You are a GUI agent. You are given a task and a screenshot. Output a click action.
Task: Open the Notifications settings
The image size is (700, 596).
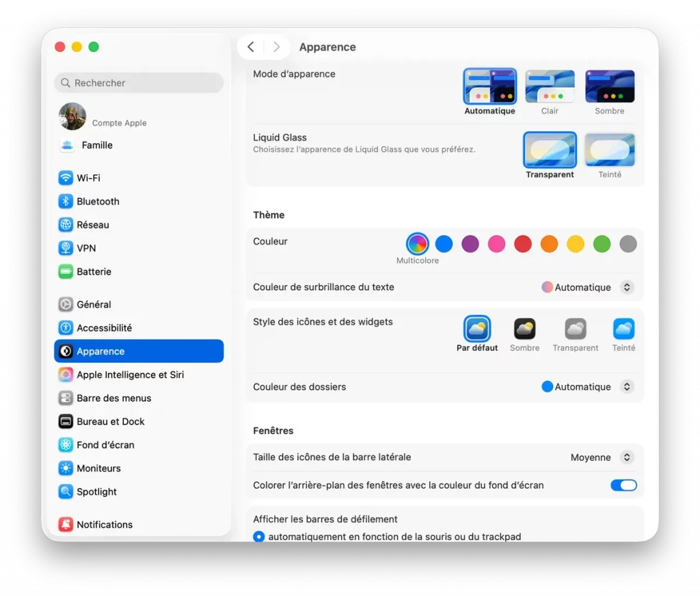click(x=105, y=524)
